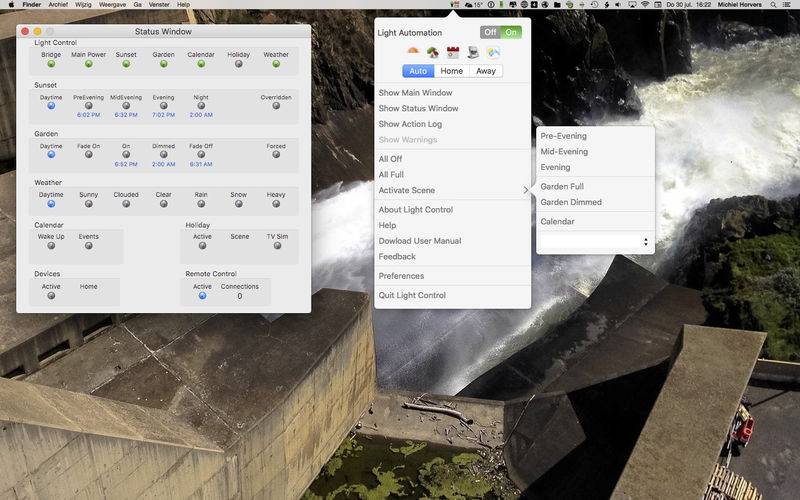Click the Status Window title bar
The width and height of the screenshot is (800, 500).
pos(163,31)
